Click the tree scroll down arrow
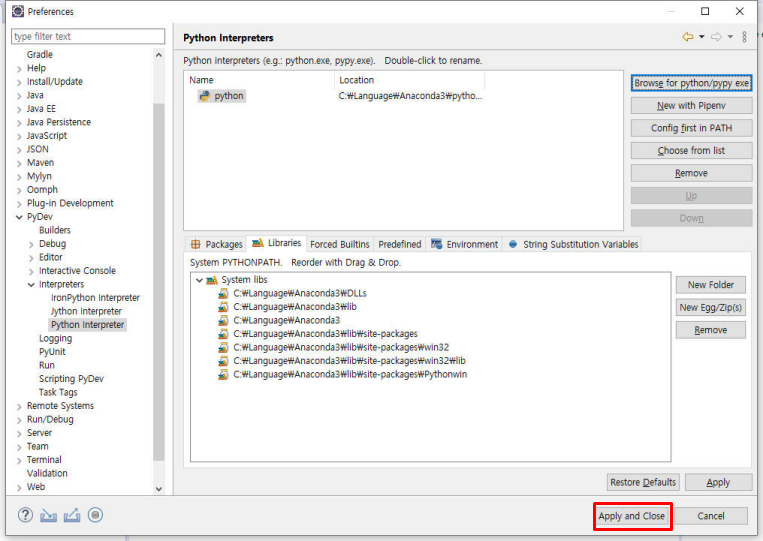 click(x=159, y=488)
